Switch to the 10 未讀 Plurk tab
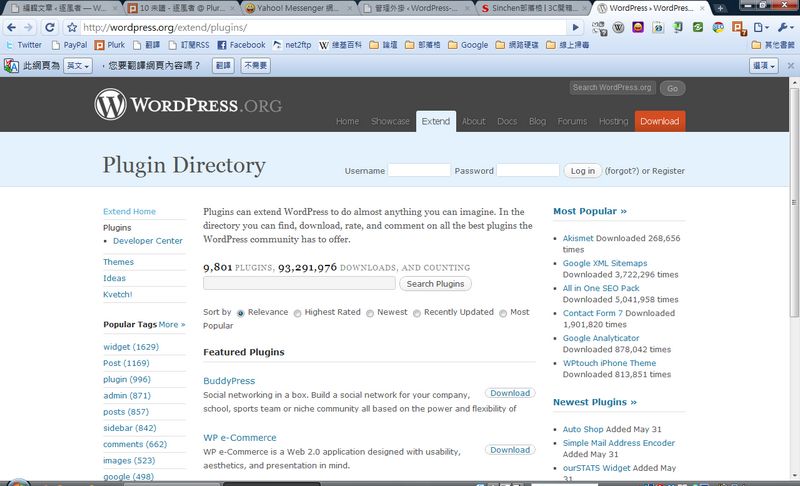Image resolution: width=800 pixels, height=486 pixels. (180, 8)
